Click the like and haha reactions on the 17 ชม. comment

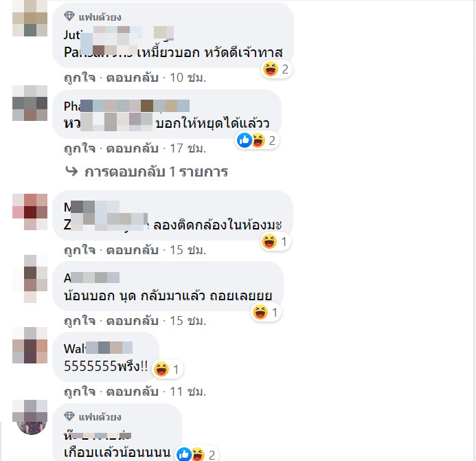(x=256, y=141)
